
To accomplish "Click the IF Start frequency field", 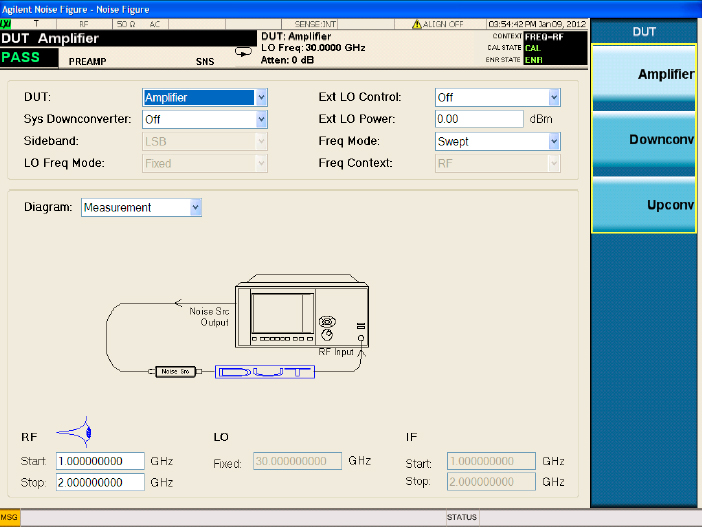I will pos(491,461).
